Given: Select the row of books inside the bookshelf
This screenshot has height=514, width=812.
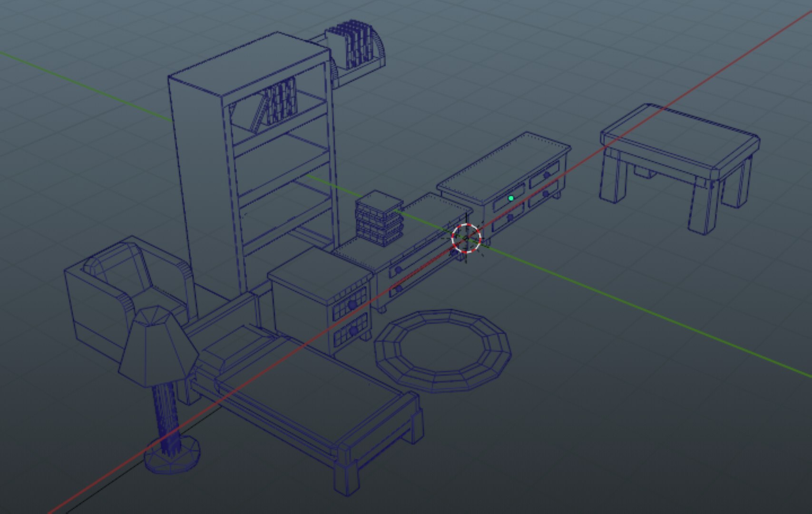Looking at the screenshot, I should click(x=274, y=105).
